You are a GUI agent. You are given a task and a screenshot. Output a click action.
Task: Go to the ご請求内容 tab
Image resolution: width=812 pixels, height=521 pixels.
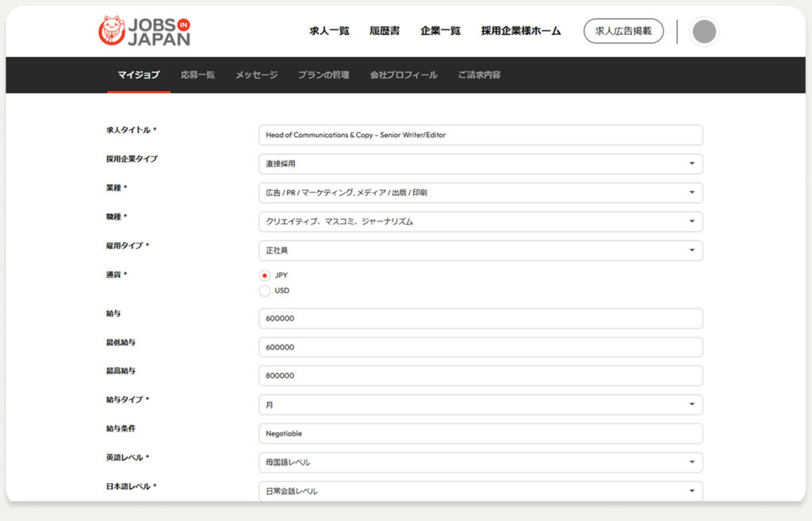tap(479, 75)
